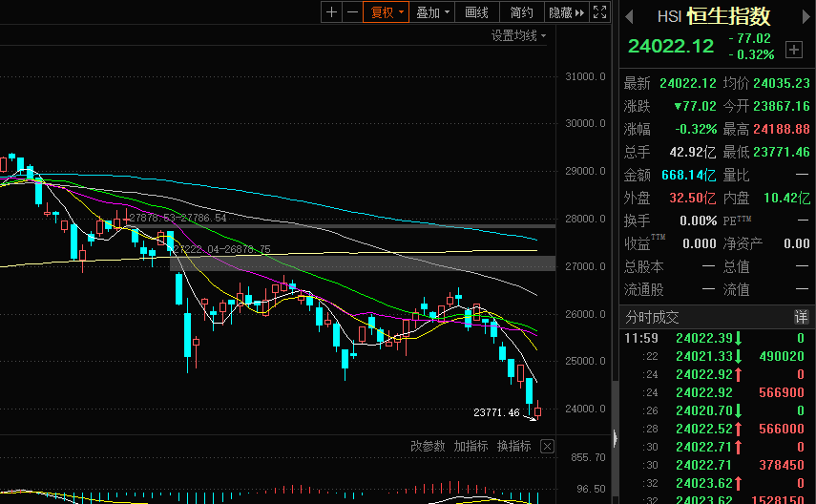Viewport: 816px width, 504px height.
Task: Close the indicator sub-panel
Action: [547, 446]
